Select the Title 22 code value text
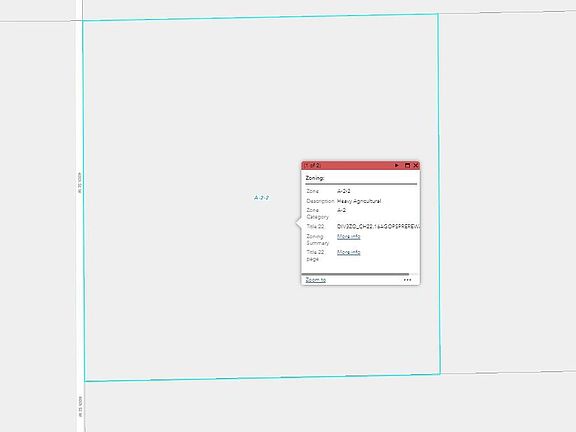The height and width of the screenshot is (432, 576). point(378,227)
